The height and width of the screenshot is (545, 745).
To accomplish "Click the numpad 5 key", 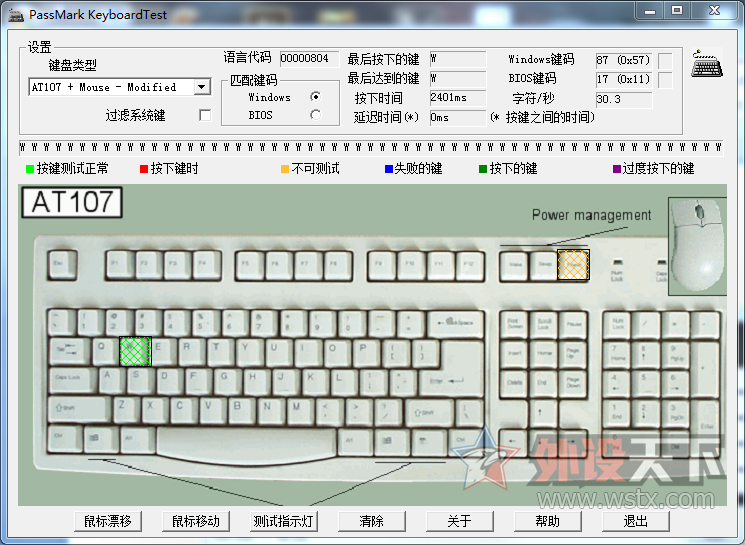I will pos(646,383).
